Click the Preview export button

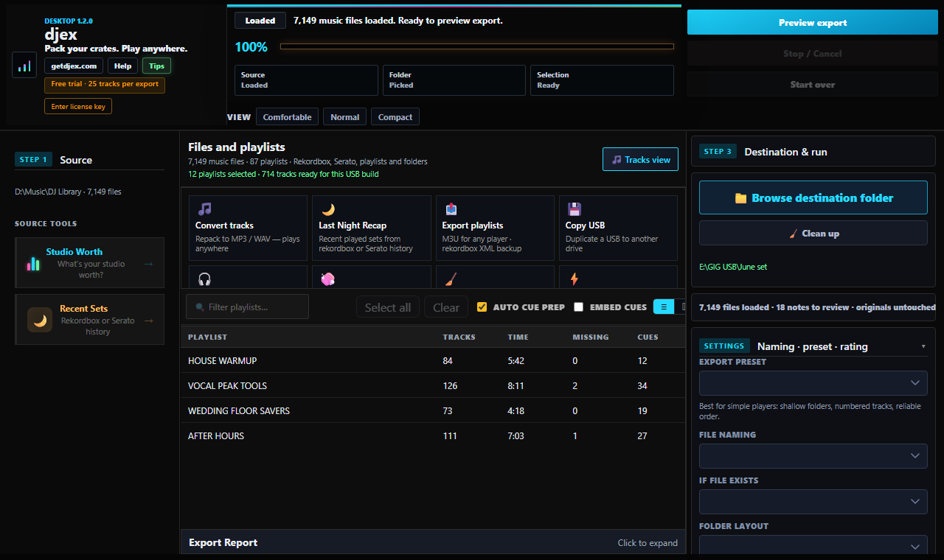coord(813,23)
